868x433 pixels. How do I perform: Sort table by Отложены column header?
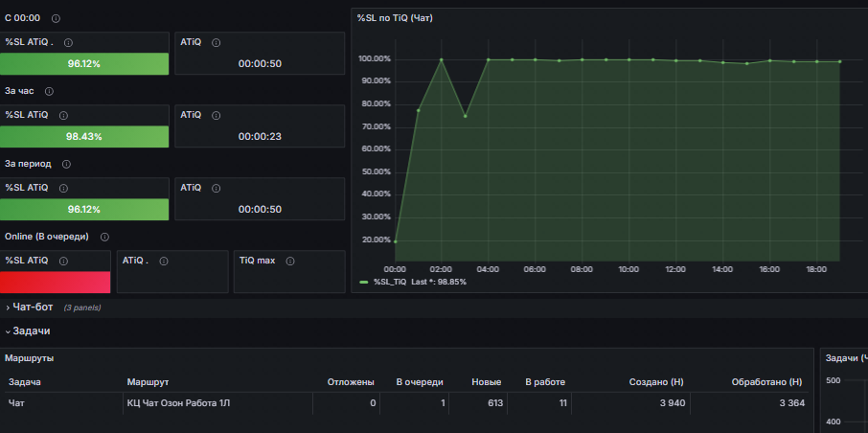pos(351,382)
